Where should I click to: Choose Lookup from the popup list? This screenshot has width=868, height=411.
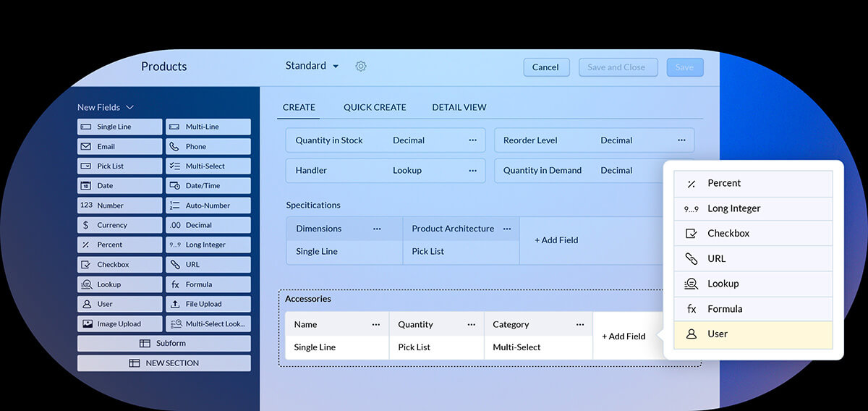pyautogui.click(x=753, y=284)
